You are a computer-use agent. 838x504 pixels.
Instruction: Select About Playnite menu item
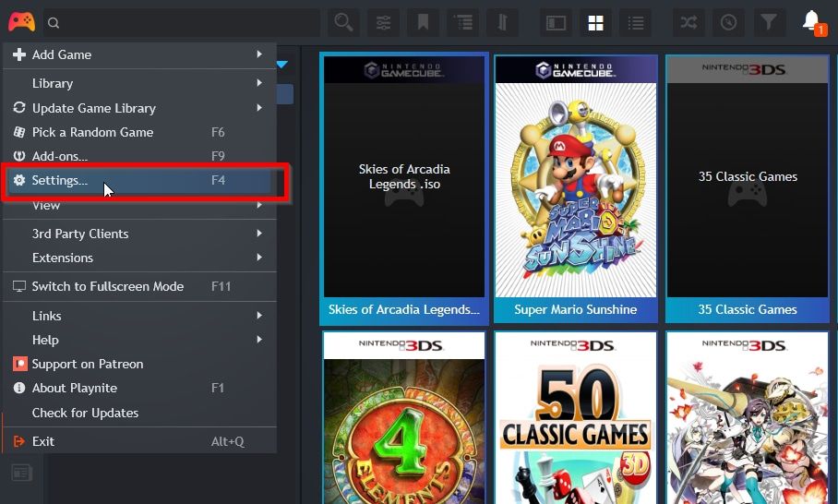click(139, 388)
